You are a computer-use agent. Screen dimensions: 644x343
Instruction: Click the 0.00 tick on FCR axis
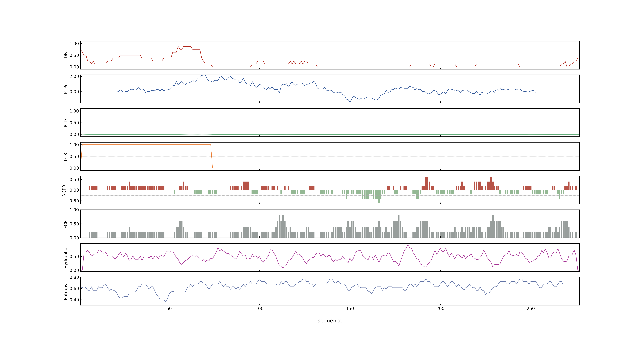74,238
